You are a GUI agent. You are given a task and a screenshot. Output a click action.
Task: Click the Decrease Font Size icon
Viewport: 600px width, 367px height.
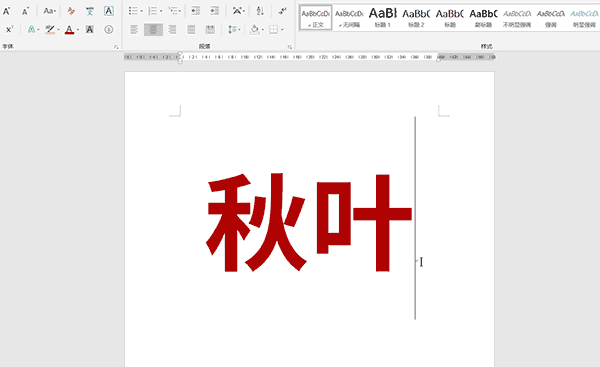25,11
